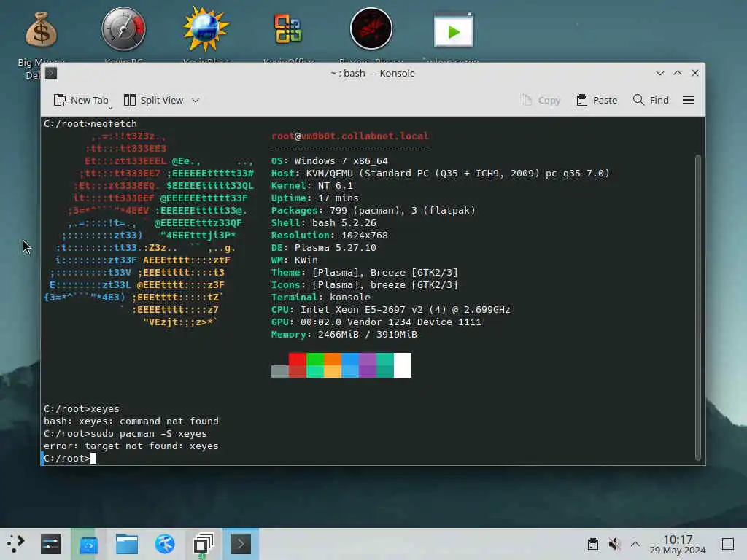The height and width of the screenshot is (560, 747).
Task: Click the purple color block in neofetch palette
Action: coord(368,365)
